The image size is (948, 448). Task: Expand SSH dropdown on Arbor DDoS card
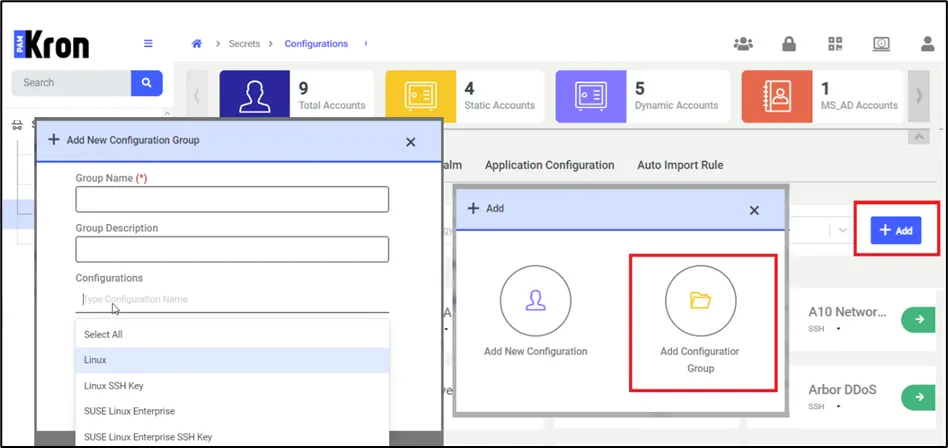click(839, 407)
